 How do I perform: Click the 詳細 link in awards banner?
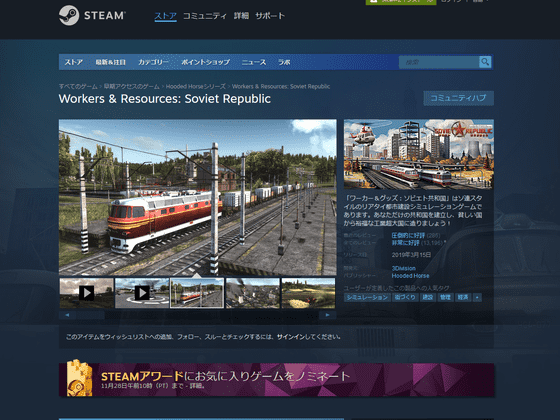tap(196, 386)
